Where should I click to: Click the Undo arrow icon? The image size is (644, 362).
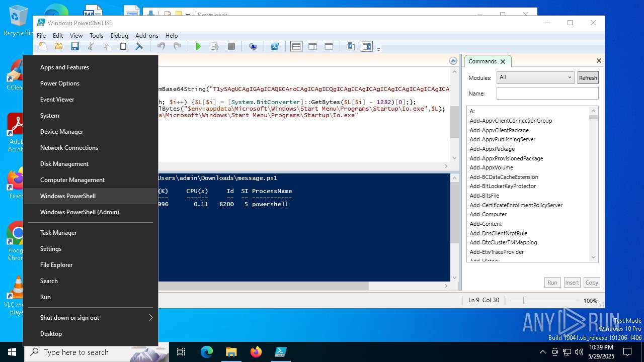161,47
